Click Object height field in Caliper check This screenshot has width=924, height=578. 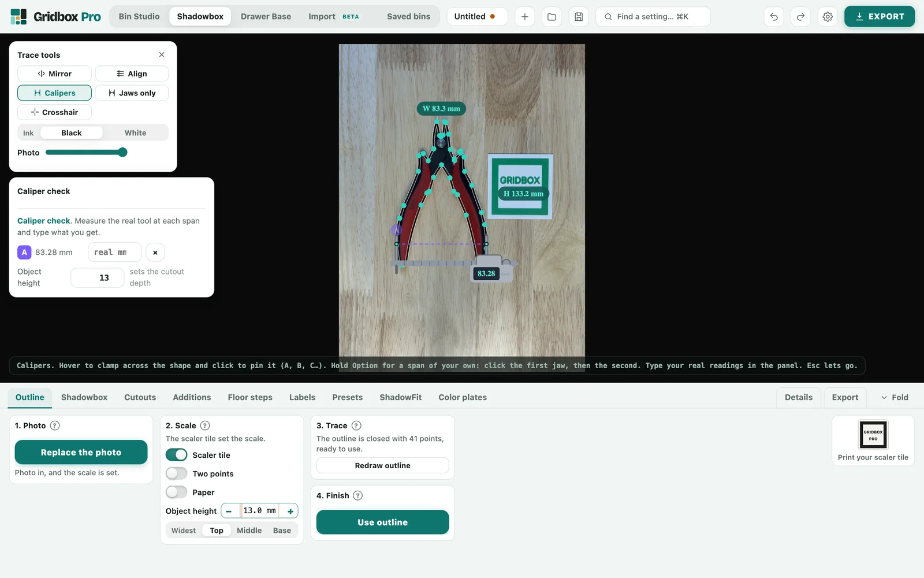[97, 278]
